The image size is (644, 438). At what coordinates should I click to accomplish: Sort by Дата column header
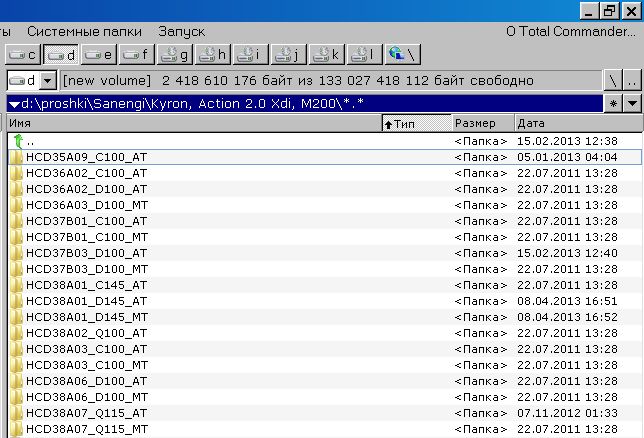(x=578, y=123)
